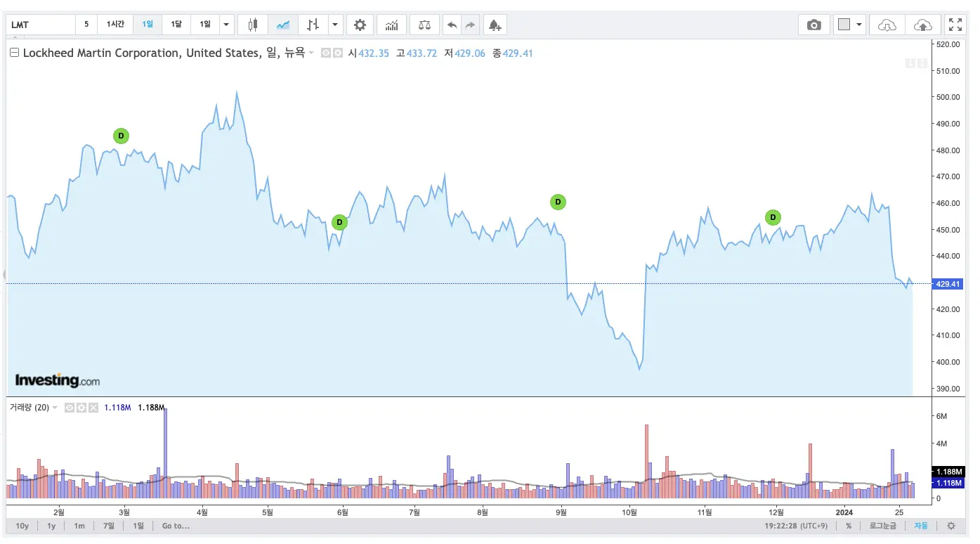Save chart layout to cloud
Screen dimensions: 980x544
point(923,25)
